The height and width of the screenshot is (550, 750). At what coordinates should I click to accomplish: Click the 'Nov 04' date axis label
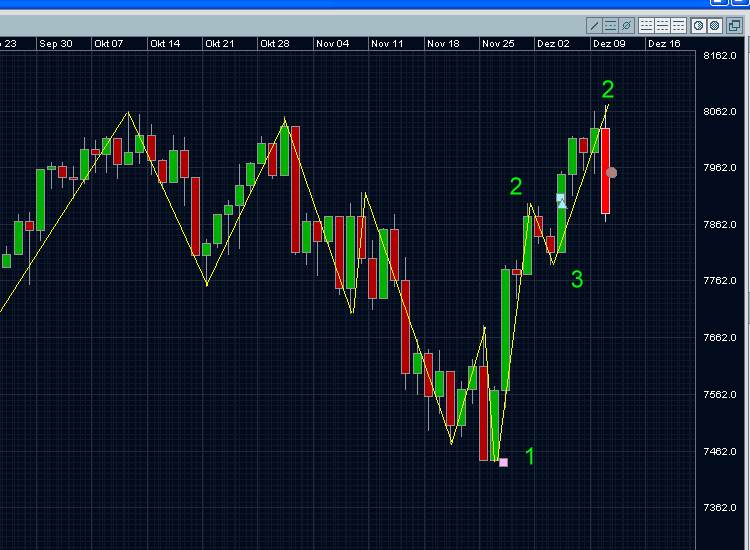click(x=332, y=44)
